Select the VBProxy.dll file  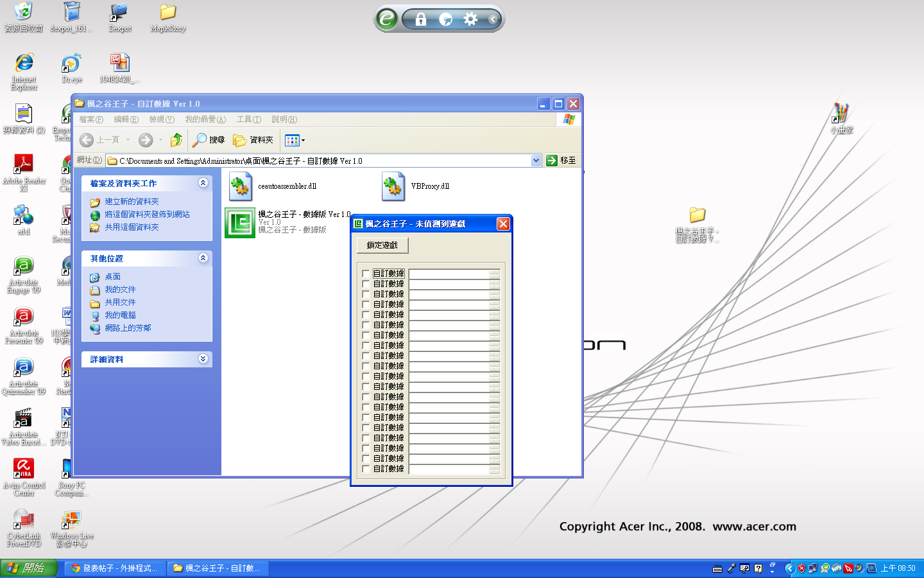[x=416, y=186]
